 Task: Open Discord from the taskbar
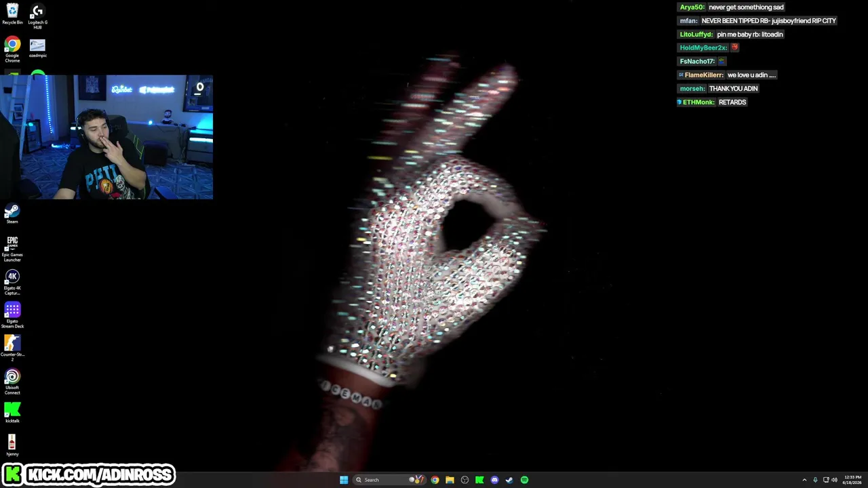(494, 480)
